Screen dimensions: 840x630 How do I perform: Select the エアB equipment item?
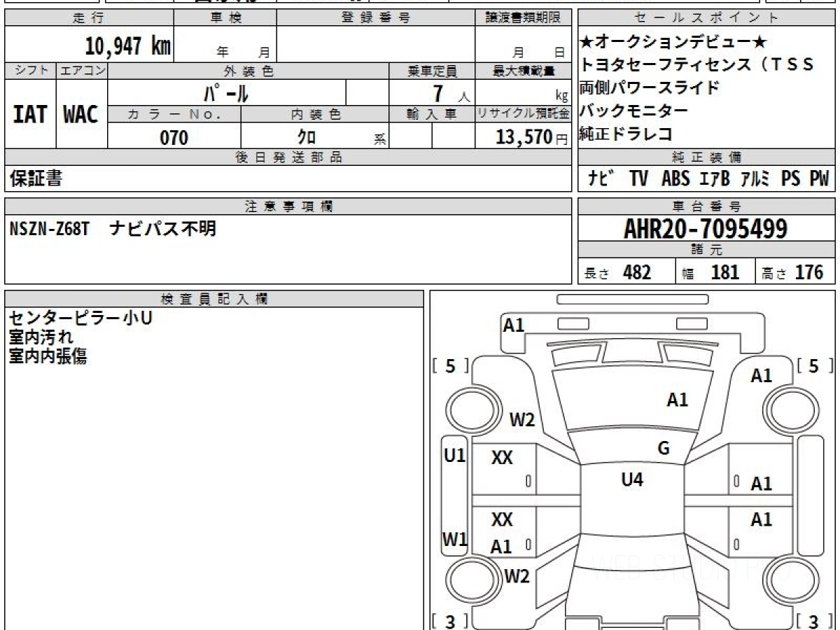pyautogui.click(x=715, y=178)
